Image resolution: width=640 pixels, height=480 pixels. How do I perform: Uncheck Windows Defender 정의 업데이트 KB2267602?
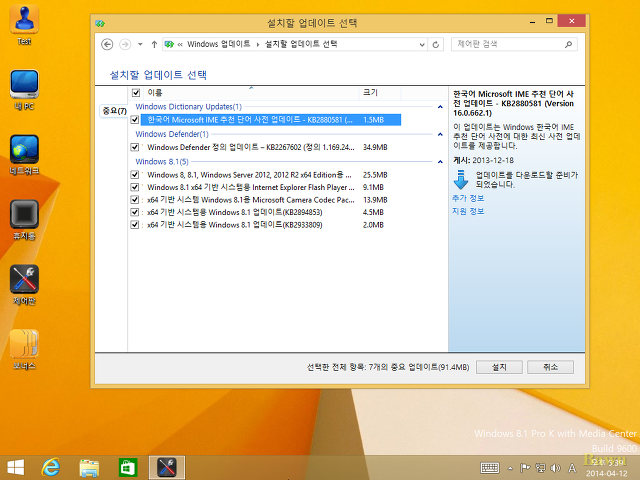pos(135,147)
